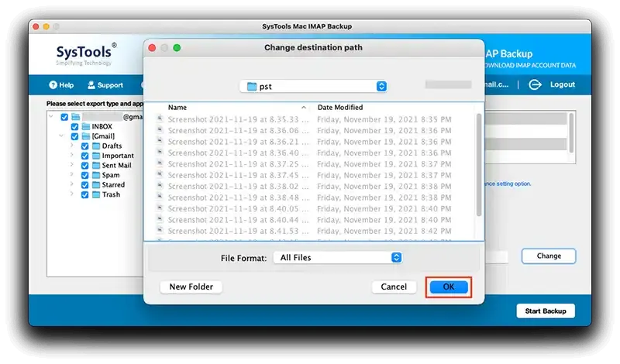This screenshot has width=620, height=364.
Task: Expand the Starred tree node
Action: click(x=71, y=184)
